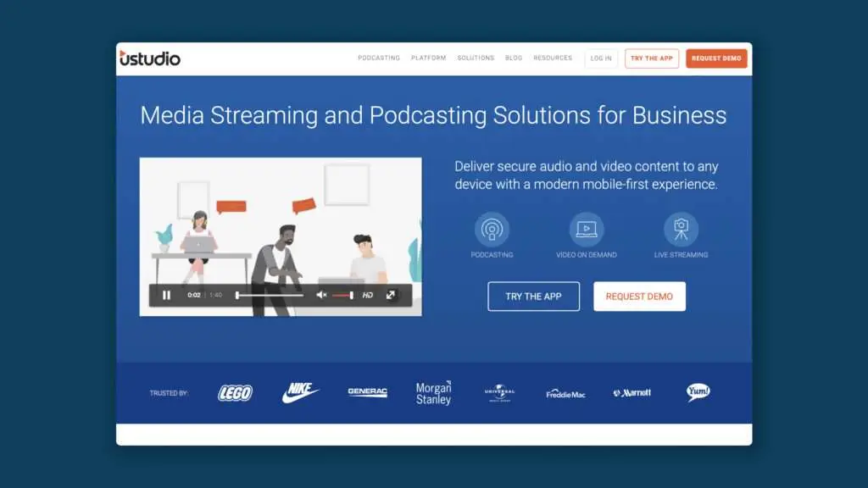Click the Log In button

pos(601,58)
